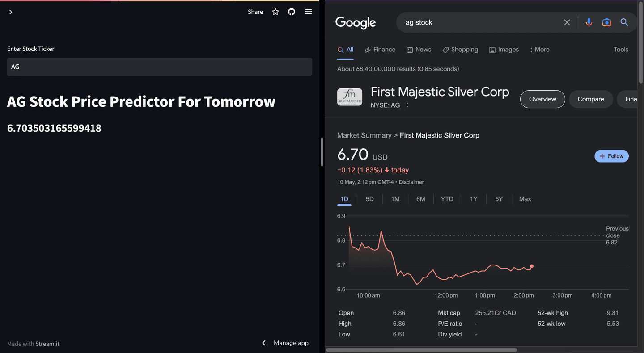Click the predicted price 6.703503165599418
The height and width of the screenshot is (353, 644).
[54, 128]
